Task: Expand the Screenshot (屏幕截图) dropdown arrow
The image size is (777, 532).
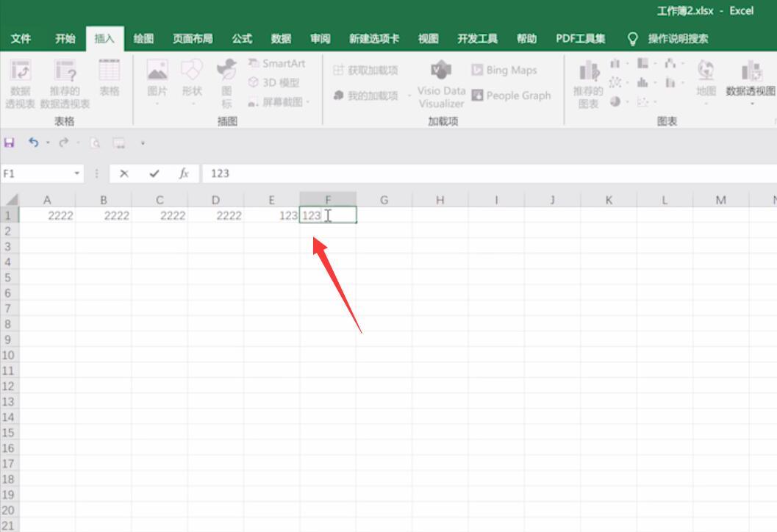Action: [x=308, y=102]
